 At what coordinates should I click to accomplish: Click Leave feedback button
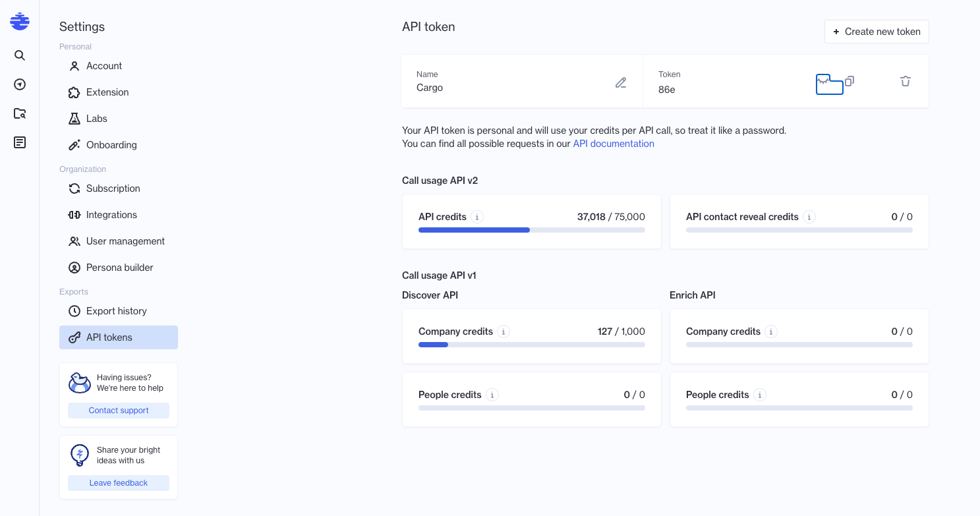click(119, 483)
